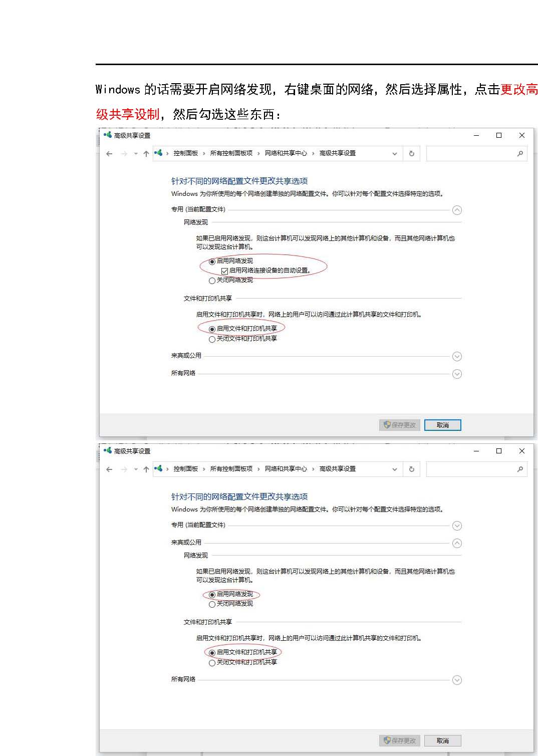Image resolution: width=538 pixels, height=756 pixels.
Task: Close the upper 高级共享设置 window
Action: point(522,135)
